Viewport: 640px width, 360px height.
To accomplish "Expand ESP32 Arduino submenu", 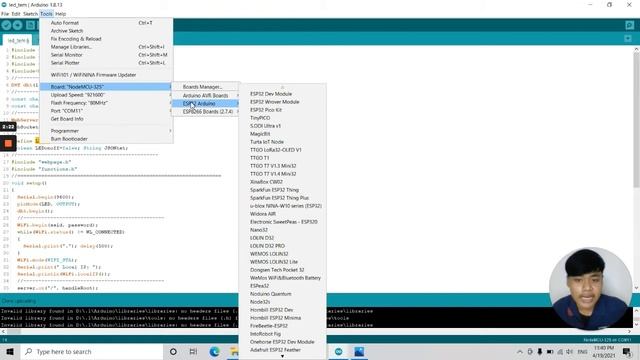I will [x=205, y=103].
